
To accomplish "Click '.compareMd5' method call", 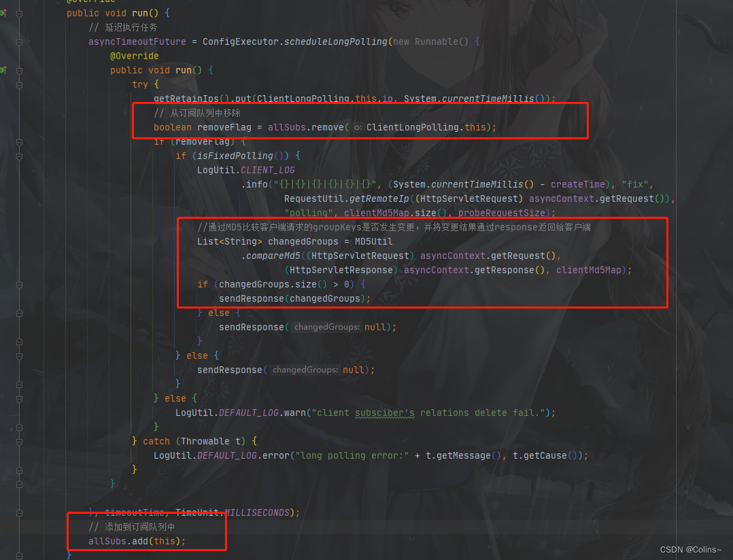I will (271, 256).
